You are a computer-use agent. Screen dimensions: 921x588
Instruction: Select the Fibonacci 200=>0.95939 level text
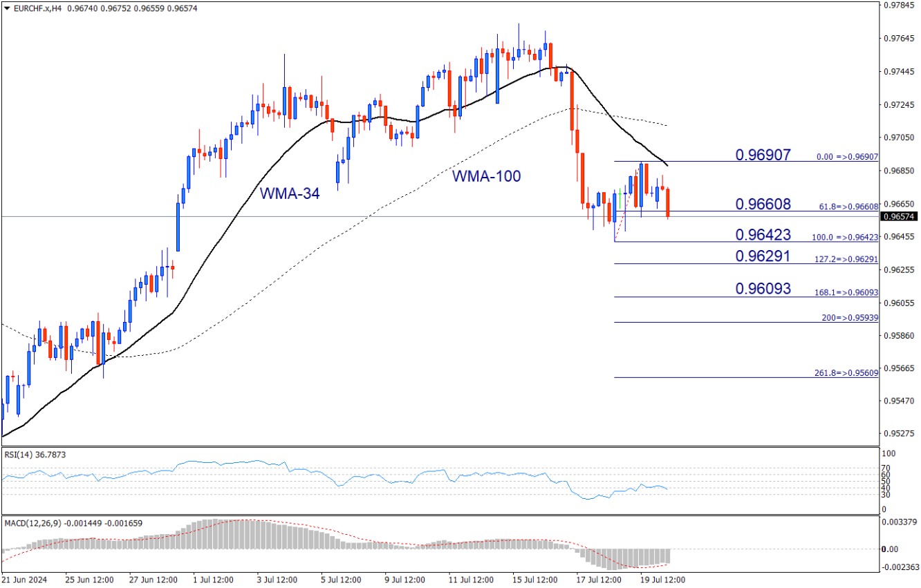tap(850, 318)
